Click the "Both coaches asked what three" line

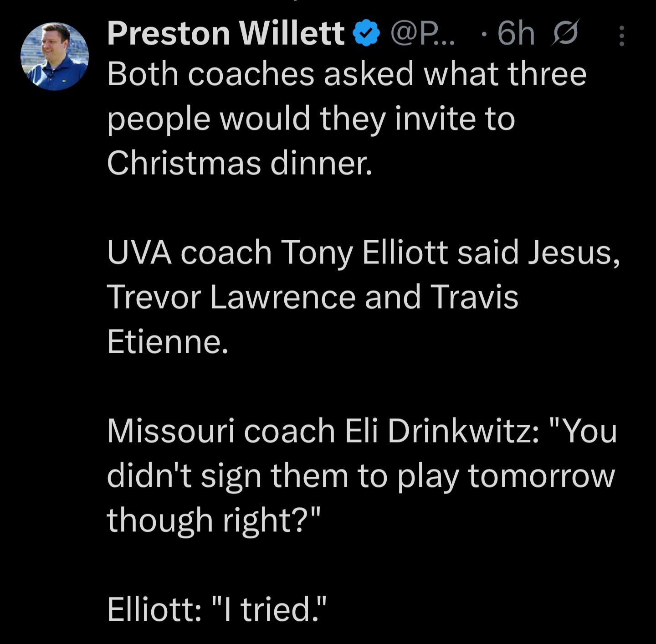(347, 74)
